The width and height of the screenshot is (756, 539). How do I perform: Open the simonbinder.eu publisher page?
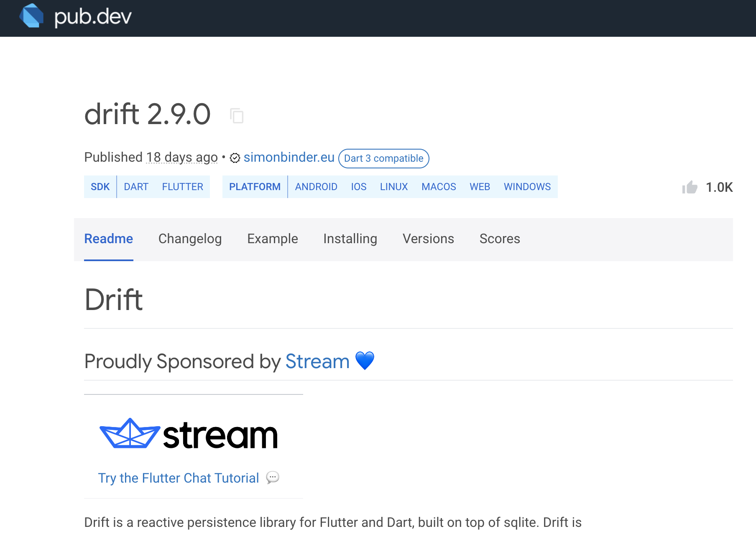tap(289, 158)
